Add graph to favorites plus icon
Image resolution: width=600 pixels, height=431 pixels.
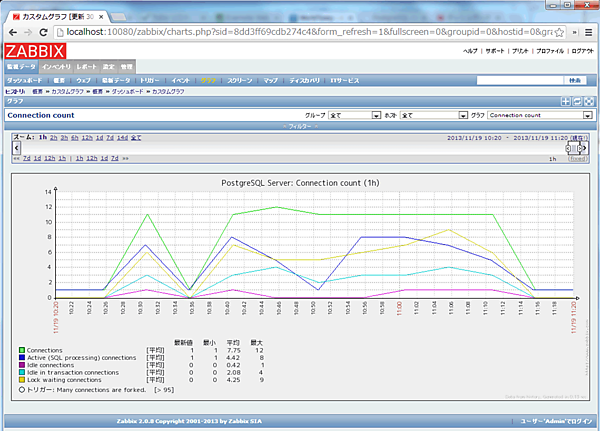click(x=565, y=102)
